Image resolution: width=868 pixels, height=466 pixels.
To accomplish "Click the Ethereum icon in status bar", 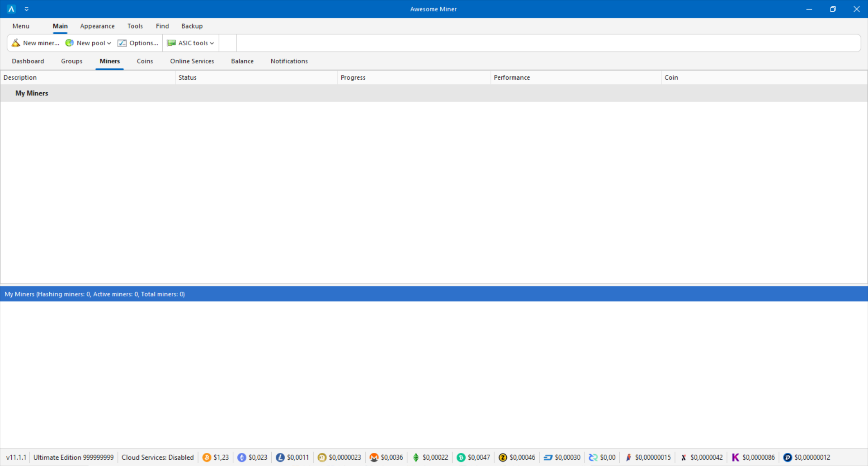I will click(x=242, y=457).
